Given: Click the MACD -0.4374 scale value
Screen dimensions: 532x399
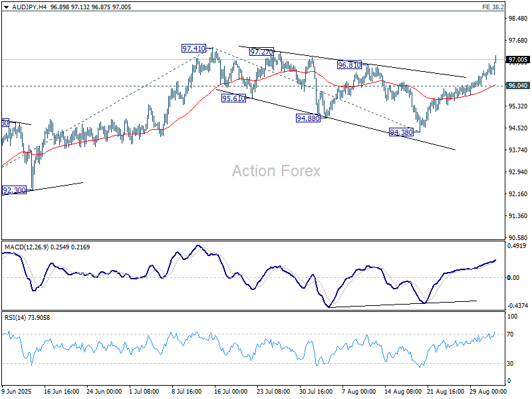Looking at the screenshot, I should pos(517,306).
